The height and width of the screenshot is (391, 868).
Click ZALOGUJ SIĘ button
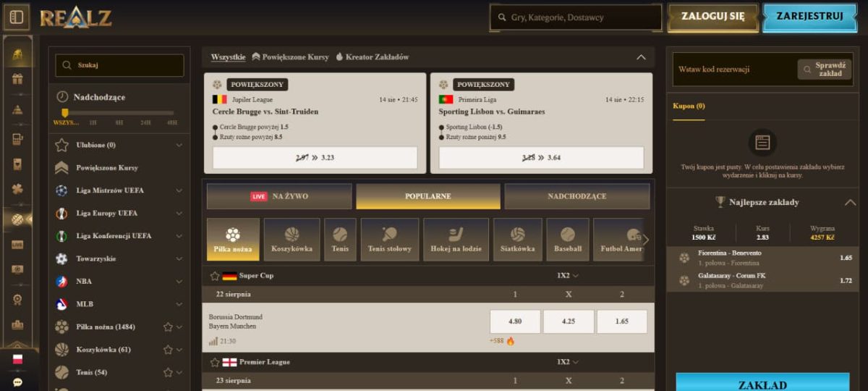point(712,17)
